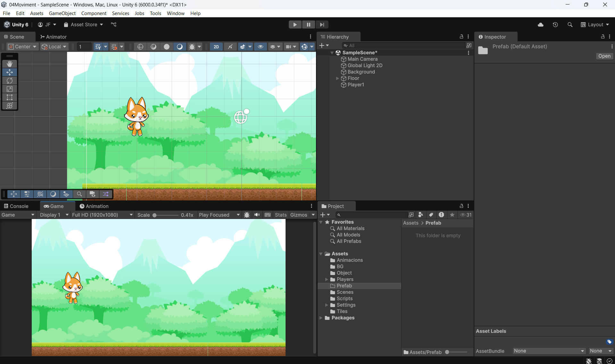
Task: Select the Scale tool
Action: tap(10, 89)
